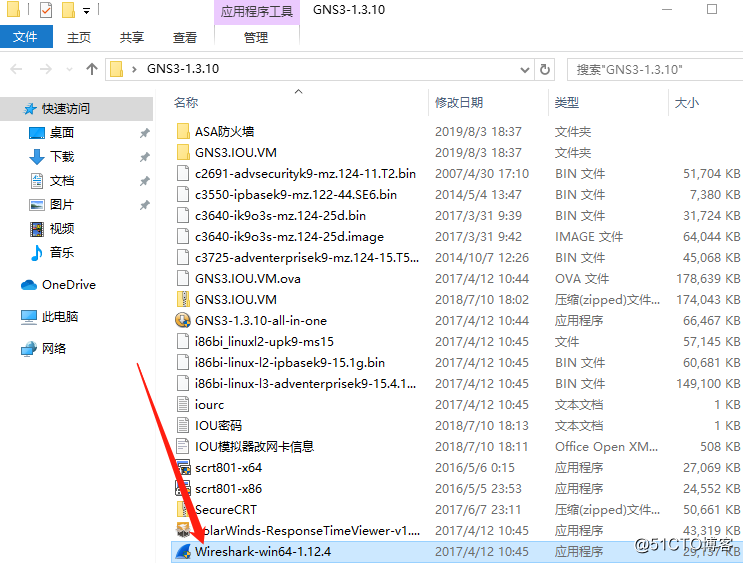Image resolution: width=743 pixels, height=563 pixels.
Task: Click the 2007/4/30 17:10 date cell
Action: (481, 173)
